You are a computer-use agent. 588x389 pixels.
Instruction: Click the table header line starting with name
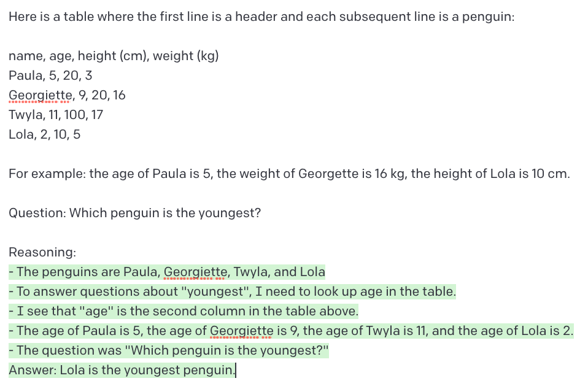[x=114, y=56]
